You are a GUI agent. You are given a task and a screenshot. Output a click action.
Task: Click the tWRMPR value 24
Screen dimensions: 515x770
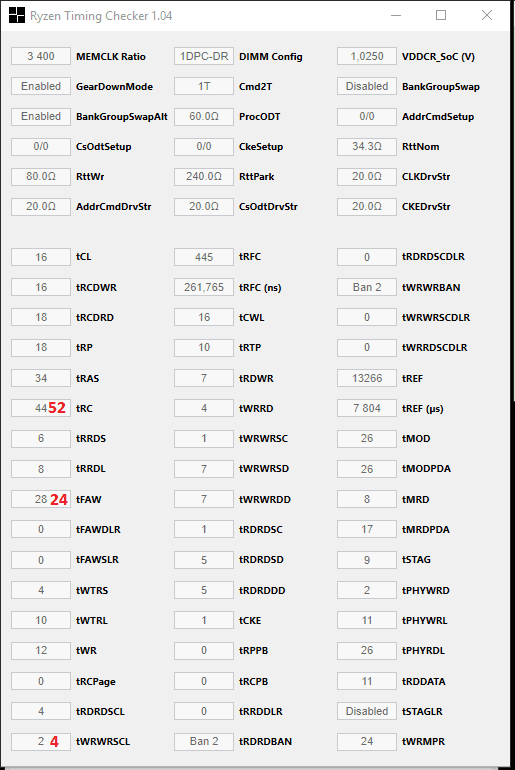[x=367, y=741]
